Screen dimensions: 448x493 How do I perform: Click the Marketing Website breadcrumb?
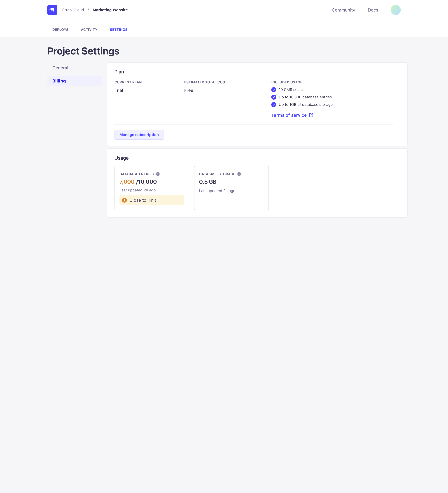(x=110, y=10)
